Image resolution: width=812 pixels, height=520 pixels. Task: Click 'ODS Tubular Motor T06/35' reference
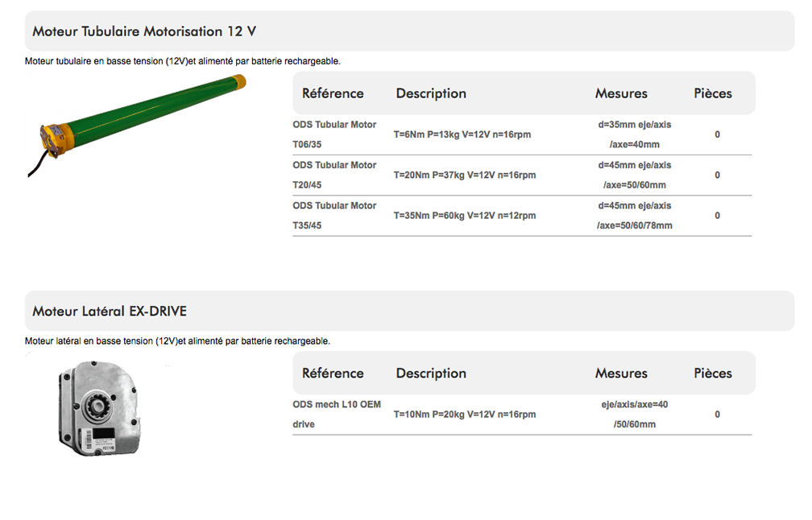pos(334,134)
